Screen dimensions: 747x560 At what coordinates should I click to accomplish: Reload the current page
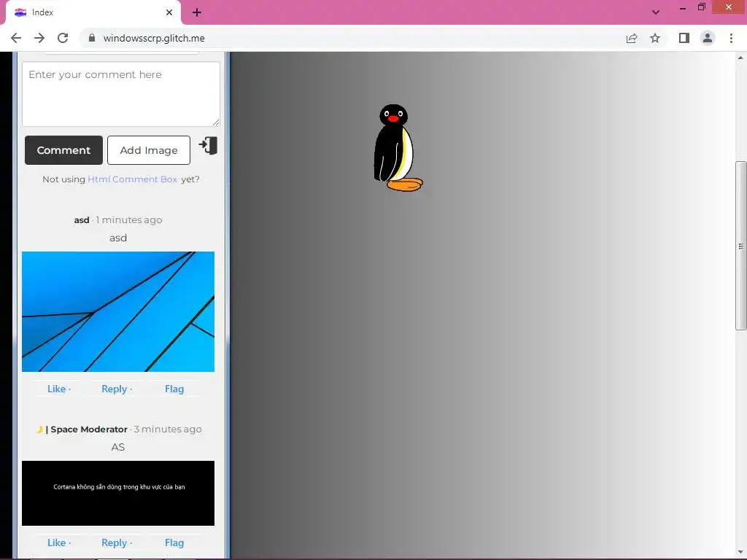coord(63,38)
